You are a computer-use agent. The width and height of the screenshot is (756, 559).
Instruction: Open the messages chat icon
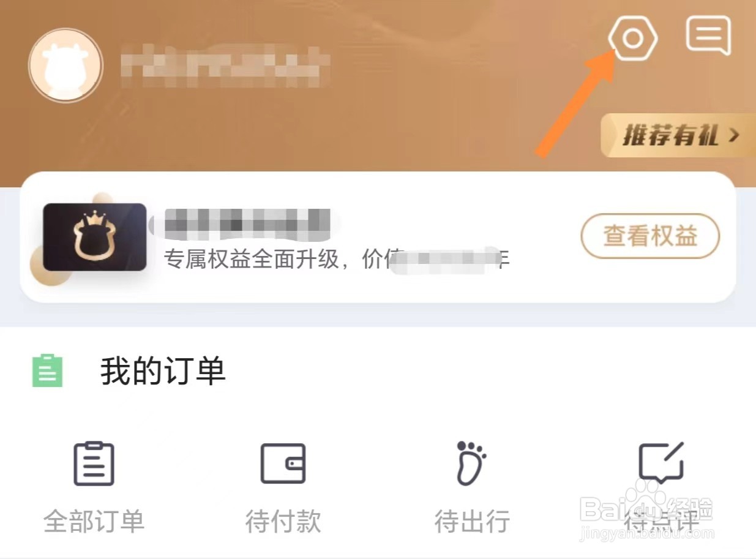tap(709, 36)
